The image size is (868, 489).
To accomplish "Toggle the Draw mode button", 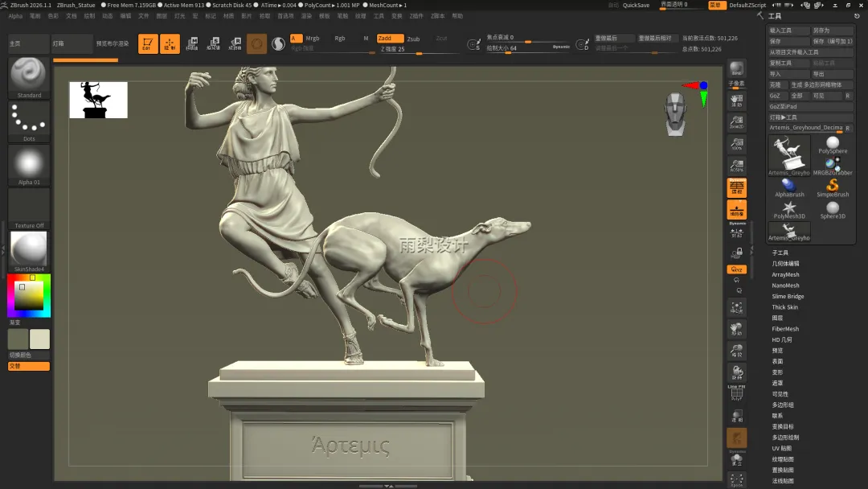I will click(x=170, y=43).
